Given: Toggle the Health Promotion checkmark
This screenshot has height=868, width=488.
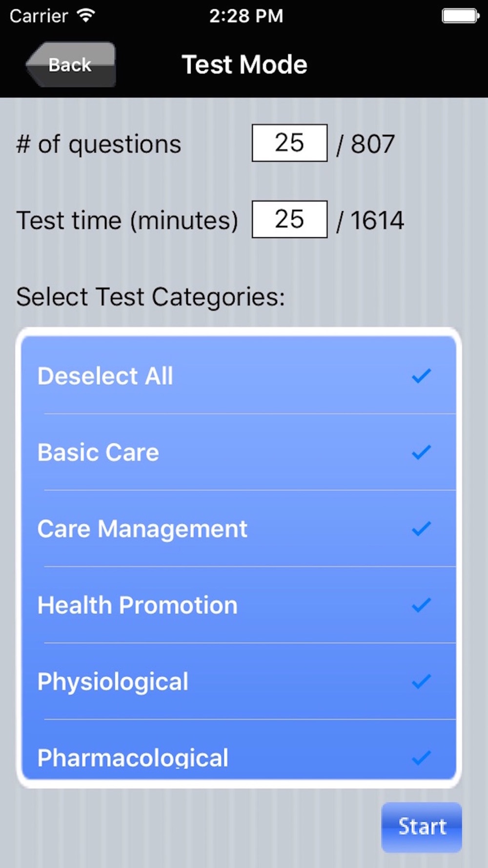Looking at the screenshot, I should (x=421, y=605).
